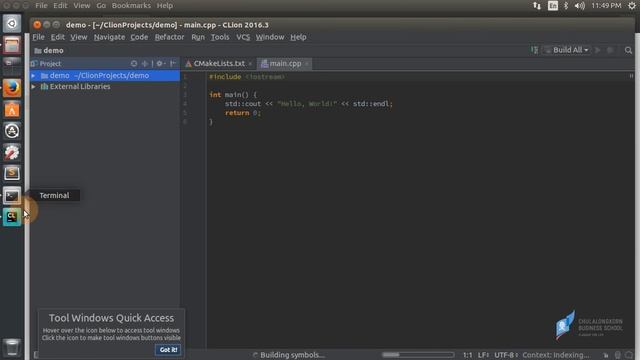The image size is (640, 360).
Task: Click the read-only lock icon in status bar
Action: (x=606, y=355)
